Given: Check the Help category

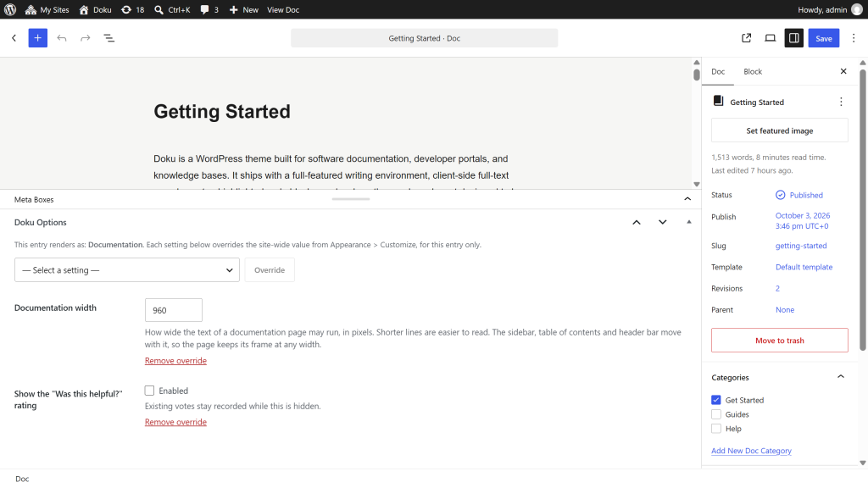Looking at the screenshot, I should coord(716,428).
